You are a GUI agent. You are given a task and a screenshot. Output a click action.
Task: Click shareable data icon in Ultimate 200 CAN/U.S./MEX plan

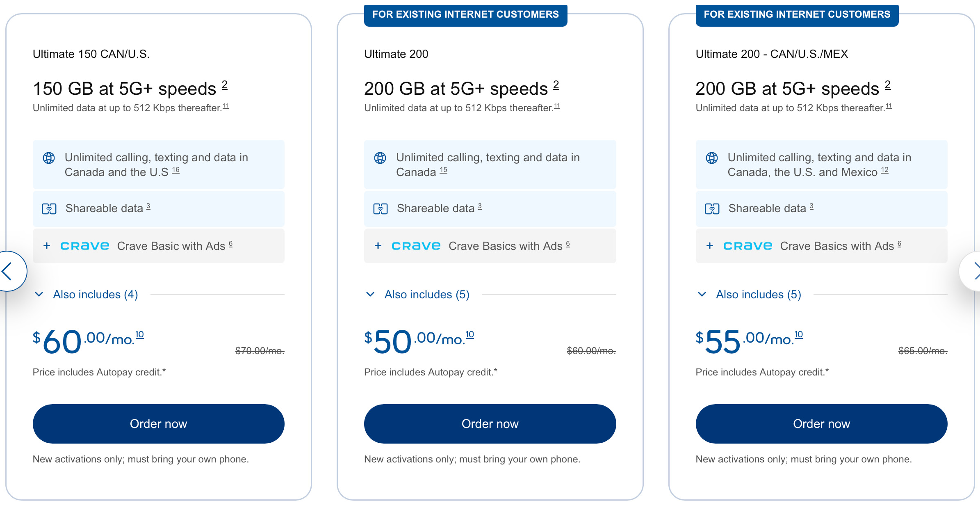(712, 209)
